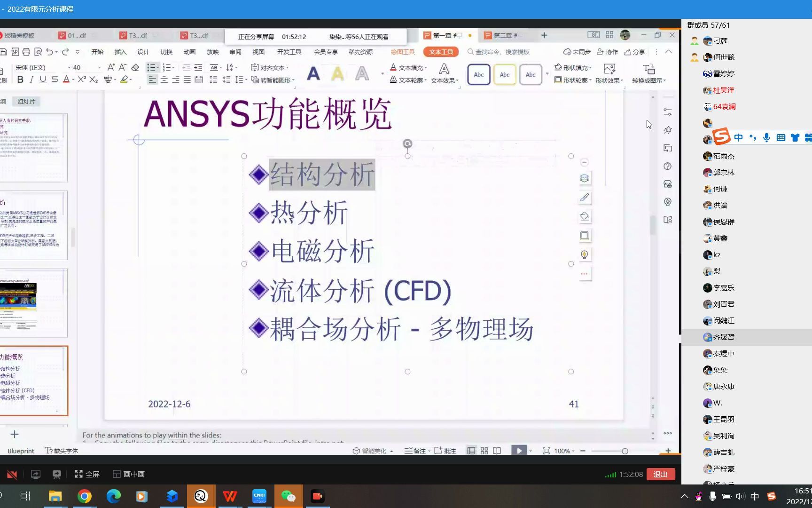This screenshot has width=812, height=508.
Task: Select the dark blue Abc shape style
Action: pos(479,74)
